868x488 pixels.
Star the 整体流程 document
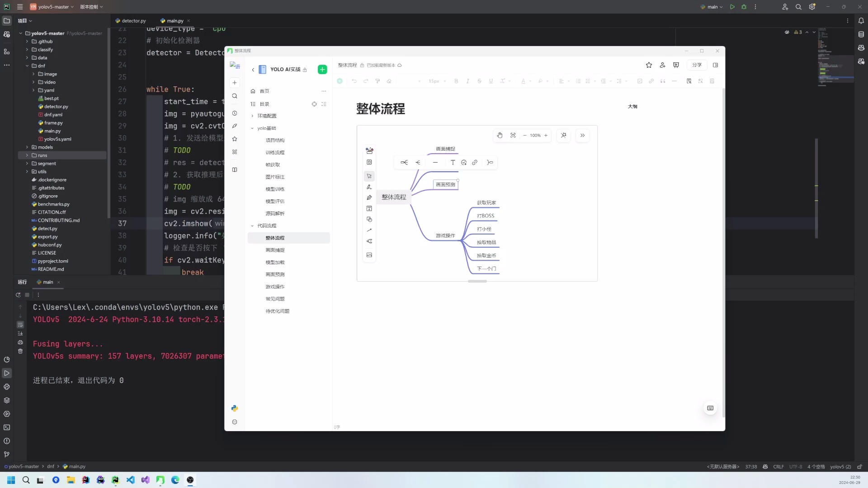pos(649,65)
